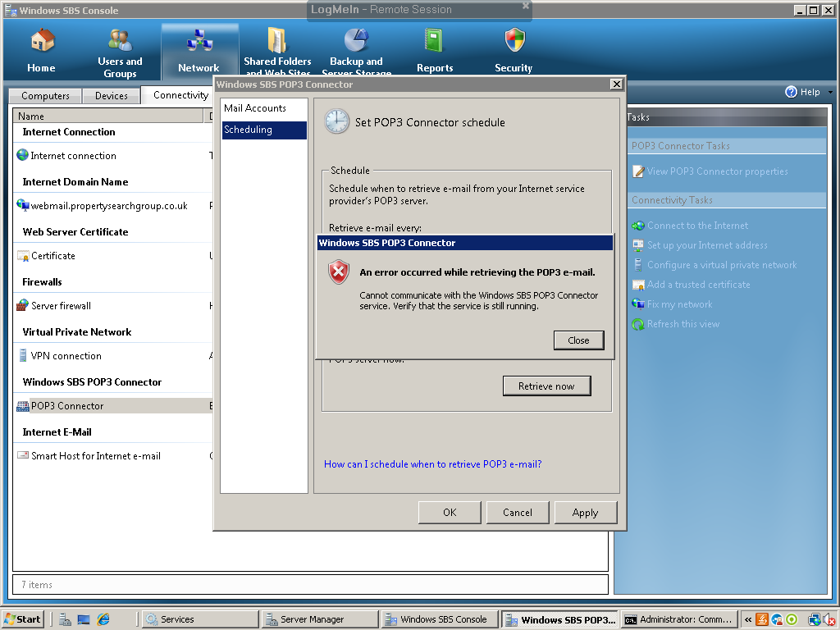This screenshot has height=630, width=840.
Task: Switch to Windows SBS Console taskbar button
Action: (x=440, y=619)
